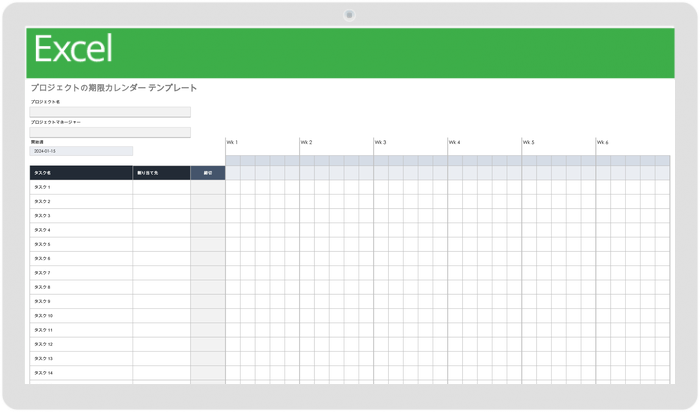Click the プロジェクト名 label
The height and width of the screenshot is (412, 700).
45,102
